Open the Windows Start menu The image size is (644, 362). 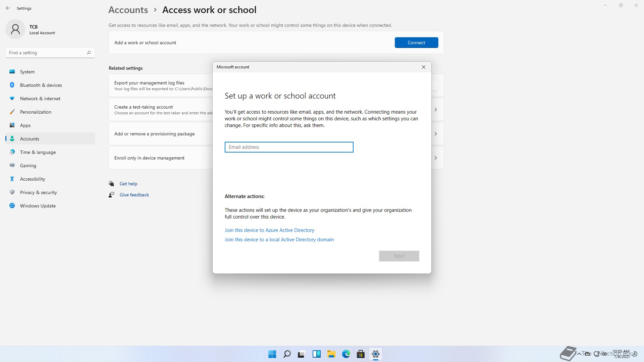tap(272, 354)
